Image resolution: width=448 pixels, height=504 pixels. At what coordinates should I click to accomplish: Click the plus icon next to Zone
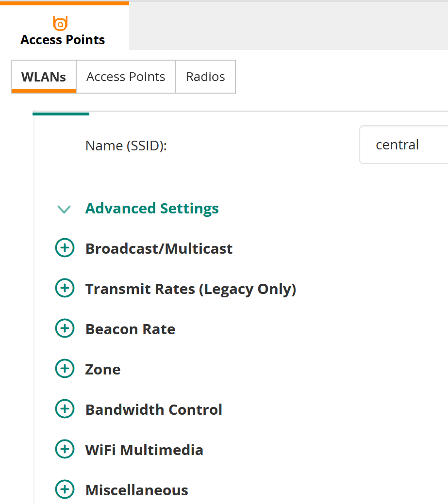coord(65,368)
